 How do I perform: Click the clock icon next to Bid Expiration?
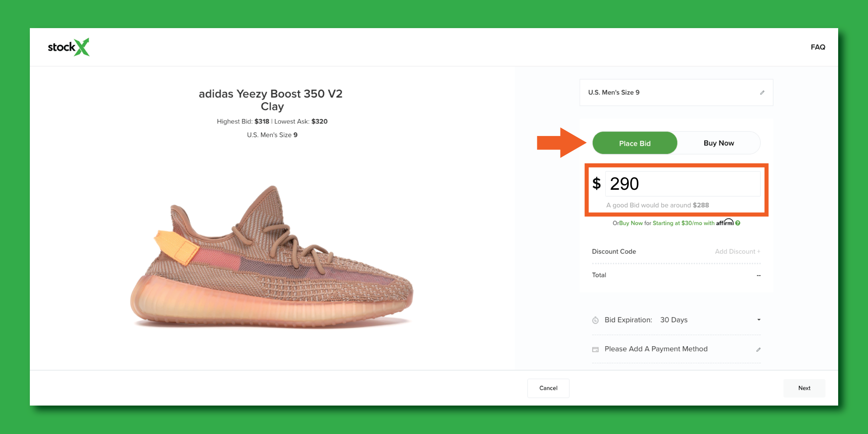596,320
